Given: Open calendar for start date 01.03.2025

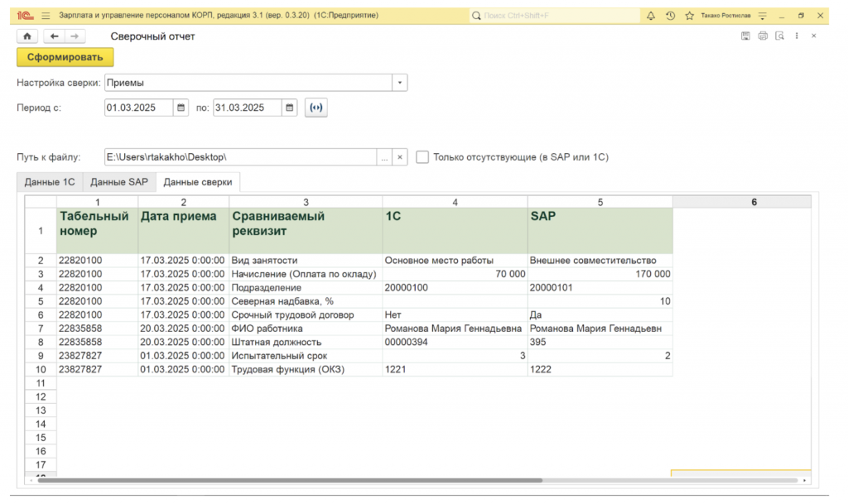Looking at the screenshot, I should pyautogui.click(x=181, y=108).
